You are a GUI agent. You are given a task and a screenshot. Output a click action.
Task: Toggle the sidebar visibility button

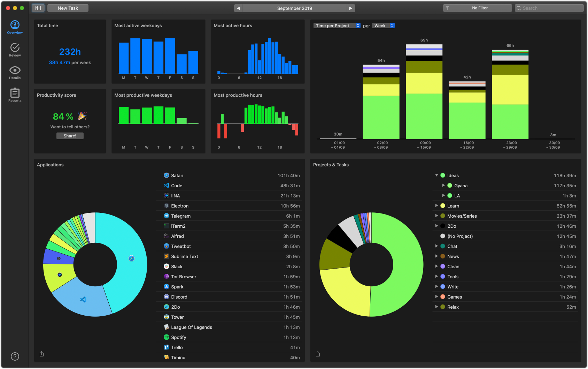pyautogui.click(x=38, y=8)
